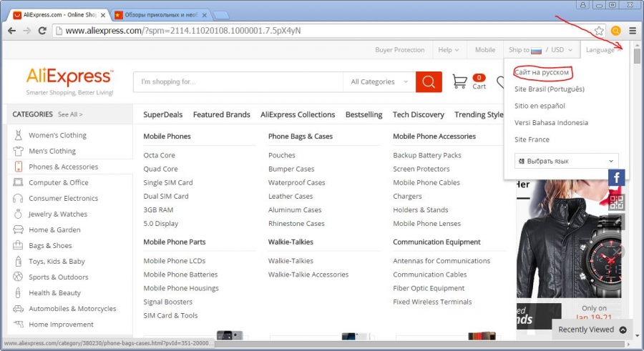This screenshot has height=351, width=644.
Task: Bookmark this page with star icon
Action: 599,31
